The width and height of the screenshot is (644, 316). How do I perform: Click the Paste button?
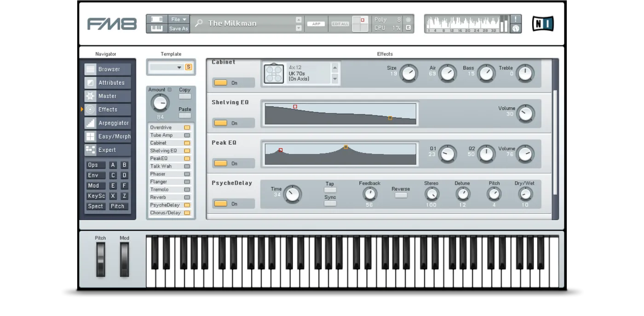tap(185, 116)
